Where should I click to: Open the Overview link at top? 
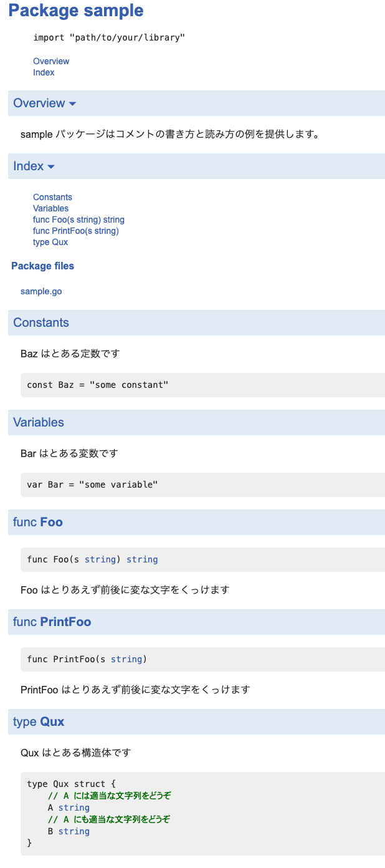tap(51, 61)
